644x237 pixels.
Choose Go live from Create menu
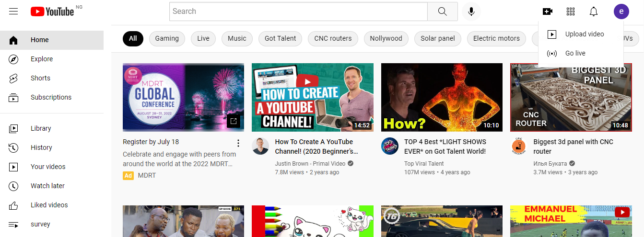(581, 53)
